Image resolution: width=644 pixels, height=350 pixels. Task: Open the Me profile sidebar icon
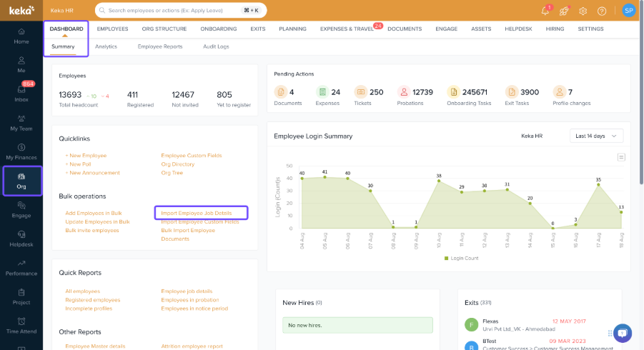click(21, 65)
